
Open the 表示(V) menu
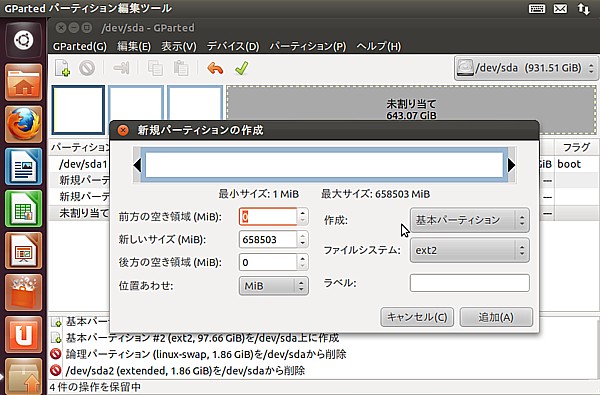179,46
